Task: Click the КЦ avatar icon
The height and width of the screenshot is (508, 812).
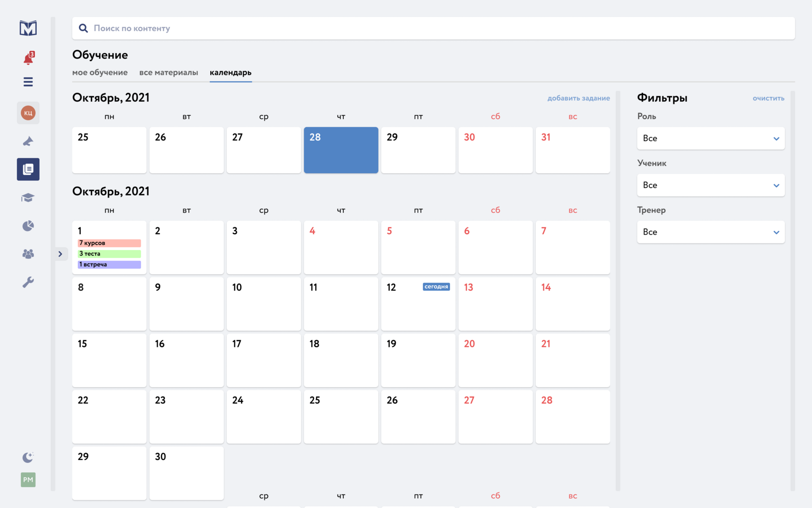Action: click(x=28, y=113)
